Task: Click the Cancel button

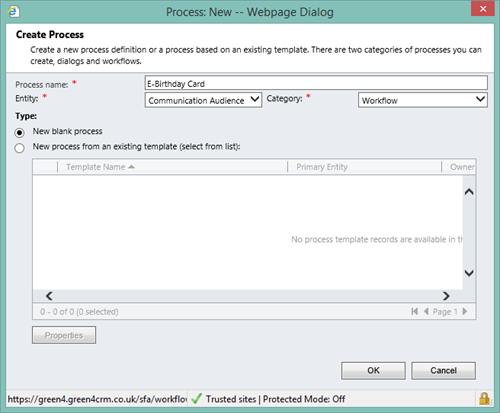Action: (x=443, y=370)
